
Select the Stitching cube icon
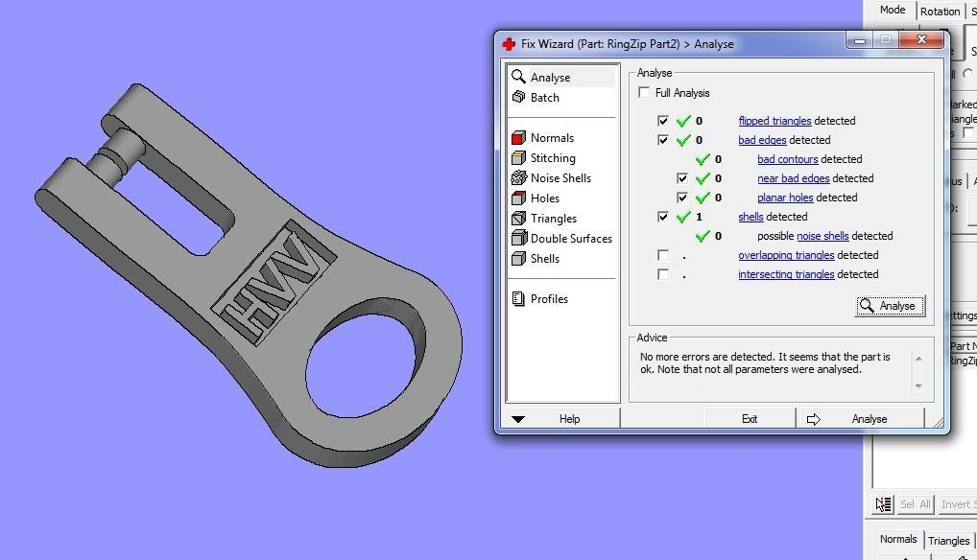(518, 157)
